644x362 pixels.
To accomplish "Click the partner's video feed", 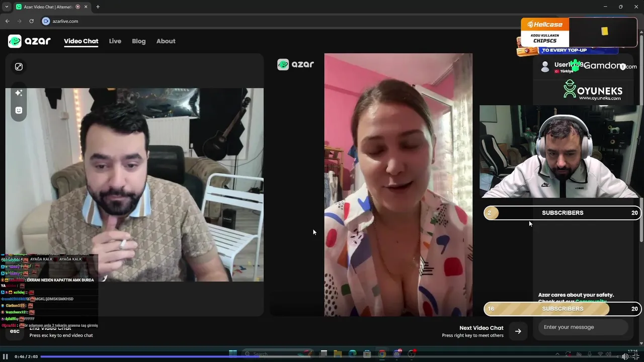I will click(398, 185).
